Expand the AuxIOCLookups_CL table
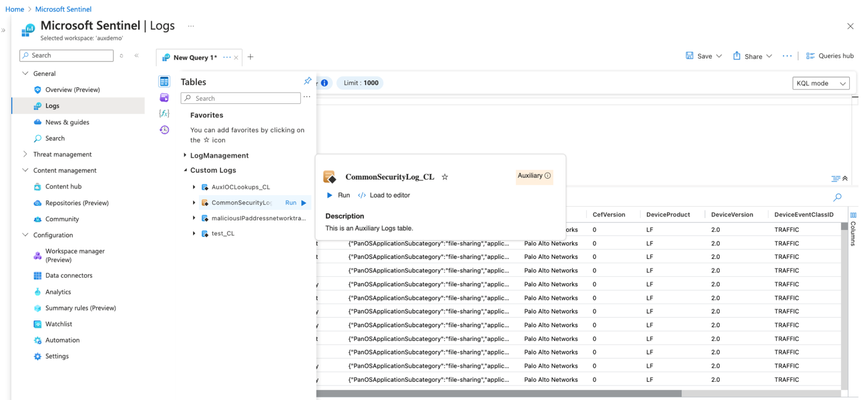This screenshot has height=400, width=861. click(x=194, y=187)
